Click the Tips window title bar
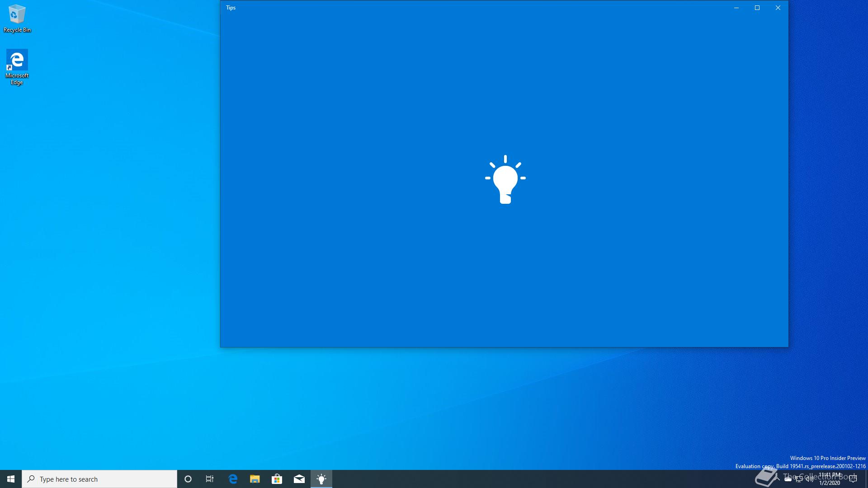Viewport: 868px width, 488px height. click(452, 8)
